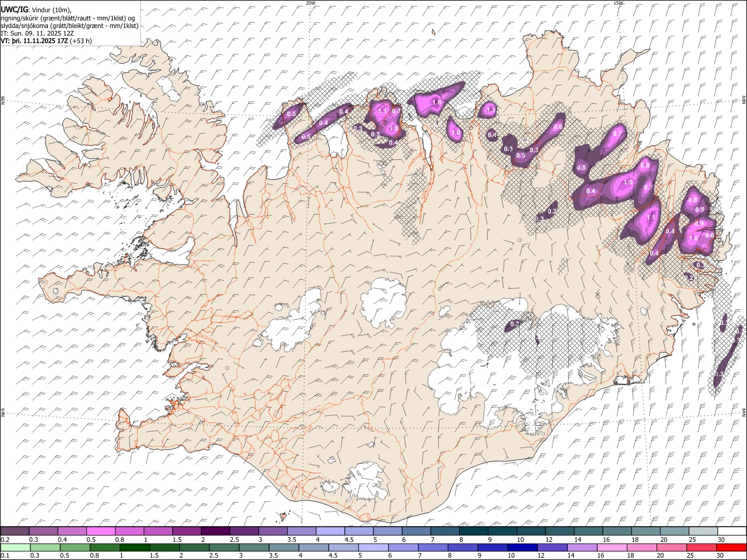Click the bright pink 0.5 swatch in the upper legend
Image resolution: width=747 pixels, height=560 pixels.
[100, 531]
